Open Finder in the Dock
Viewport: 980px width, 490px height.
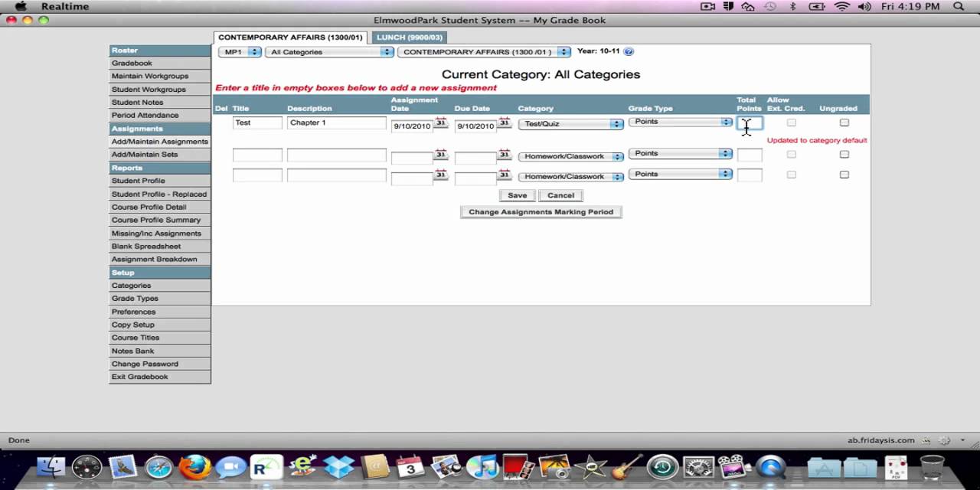click(51, 466)
